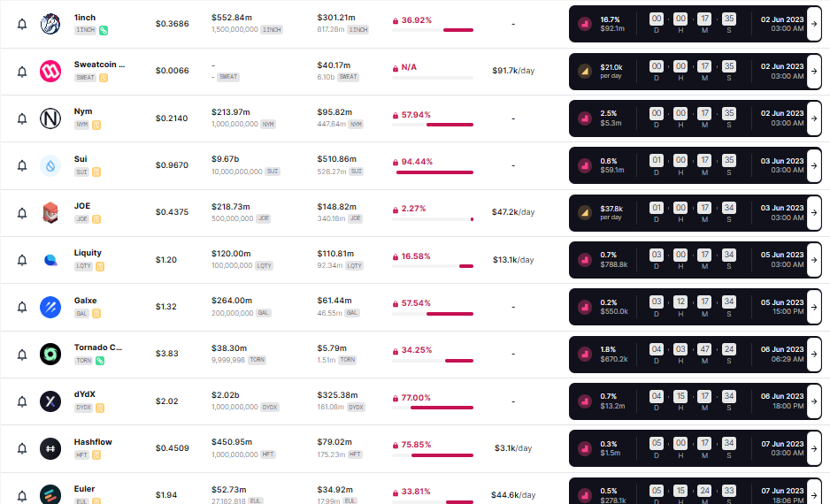Toggle alert bell on dYdX row

[22, 401]
